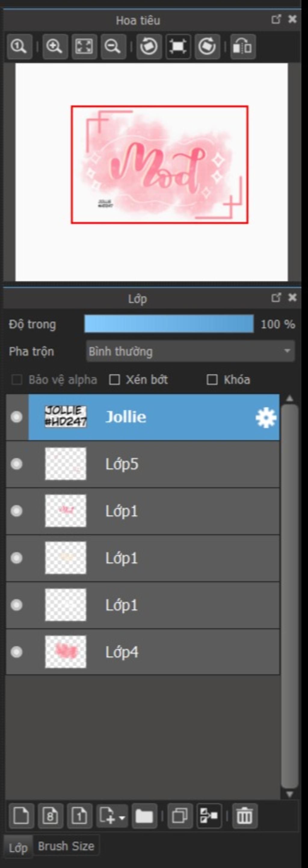308x868 pixels.
Task: Zoom out using navigator magnifier minus
Action: pos(113,46)
